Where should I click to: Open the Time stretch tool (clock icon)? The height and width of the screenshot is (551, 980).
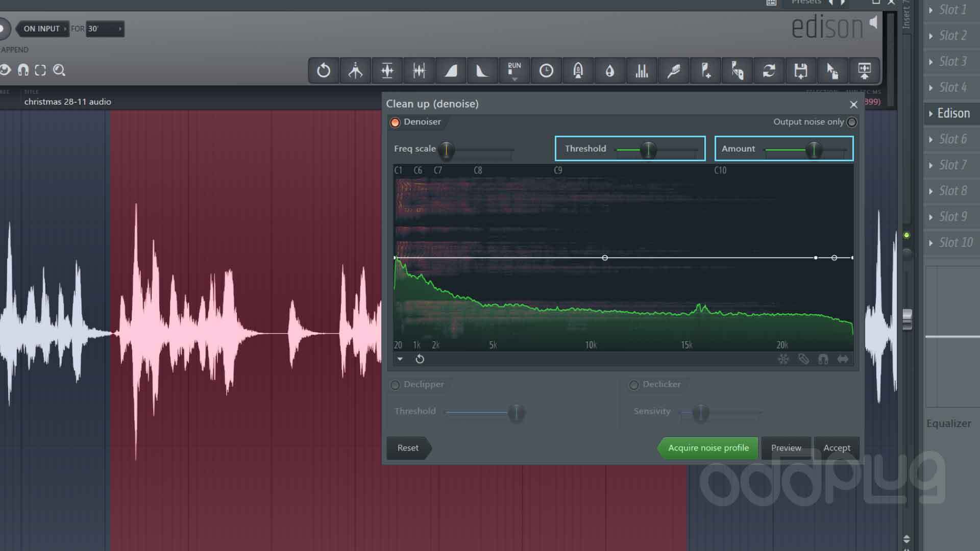pos(546,70)
